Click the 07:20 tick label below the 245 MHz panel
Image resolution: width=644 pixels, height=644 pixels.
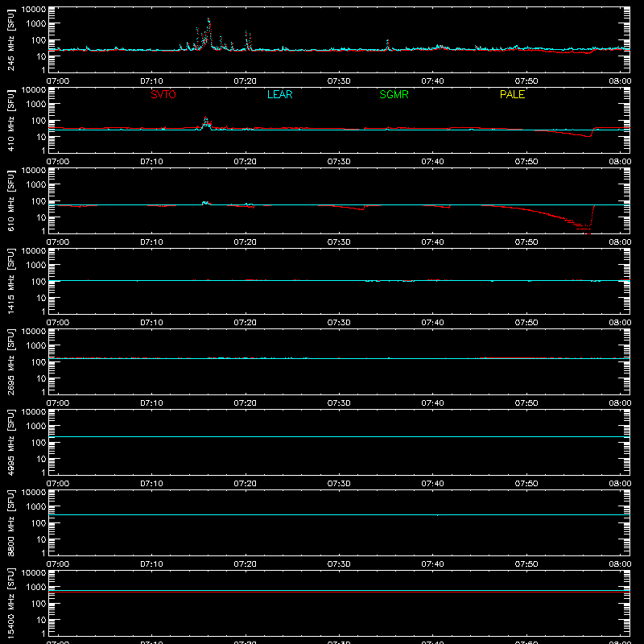[246, 81]
